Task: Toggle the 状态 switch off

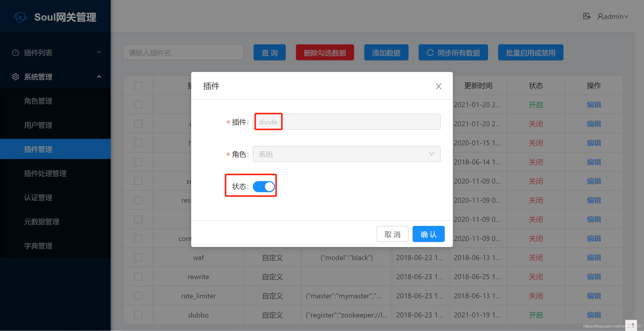Action: pos(263,186)
